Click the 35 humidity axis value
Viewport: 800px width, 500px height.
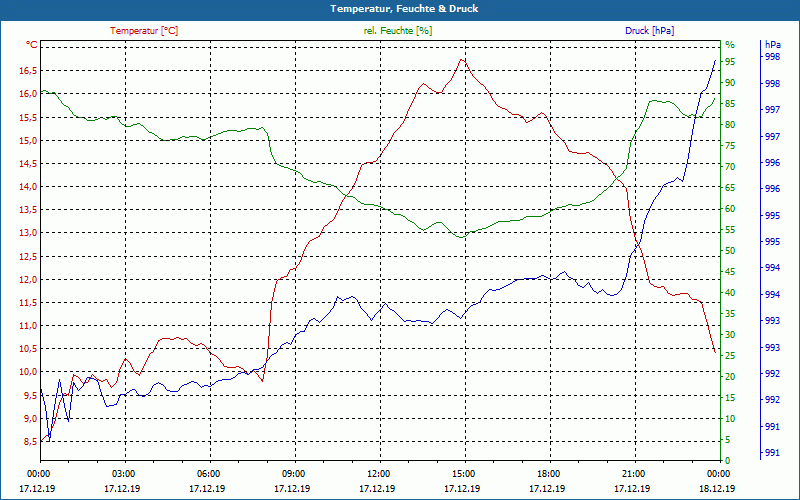730,314
